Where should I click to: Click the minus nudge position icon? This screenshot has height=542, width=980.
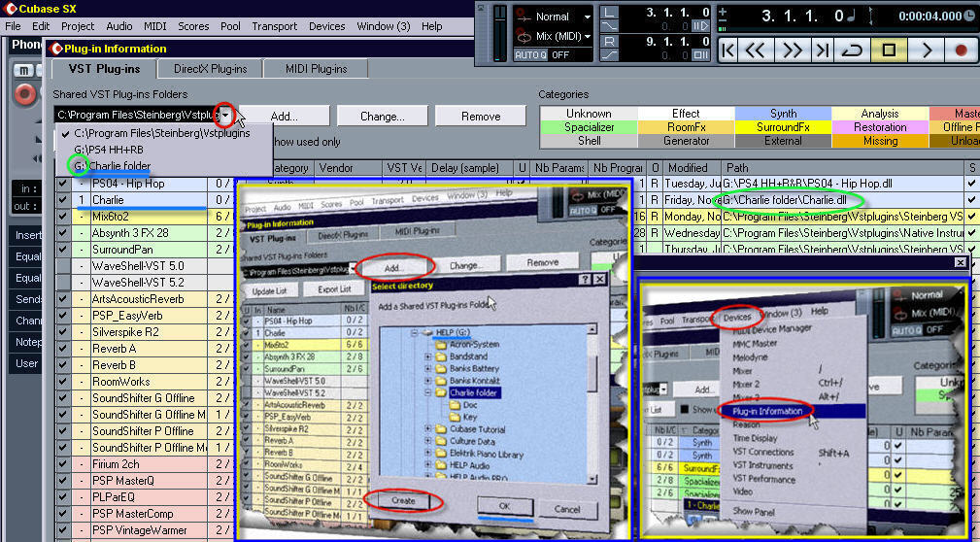pos(724,22)
